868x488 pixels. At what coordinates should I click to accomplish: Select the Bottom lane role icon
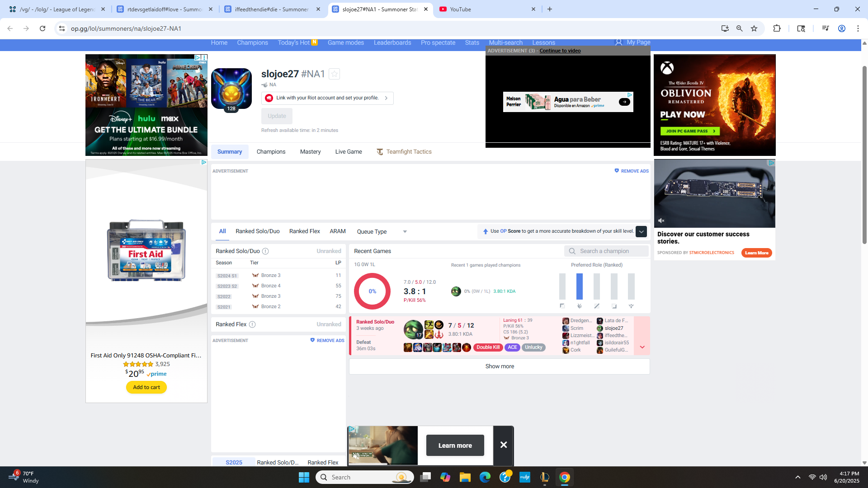coord(614,306)
